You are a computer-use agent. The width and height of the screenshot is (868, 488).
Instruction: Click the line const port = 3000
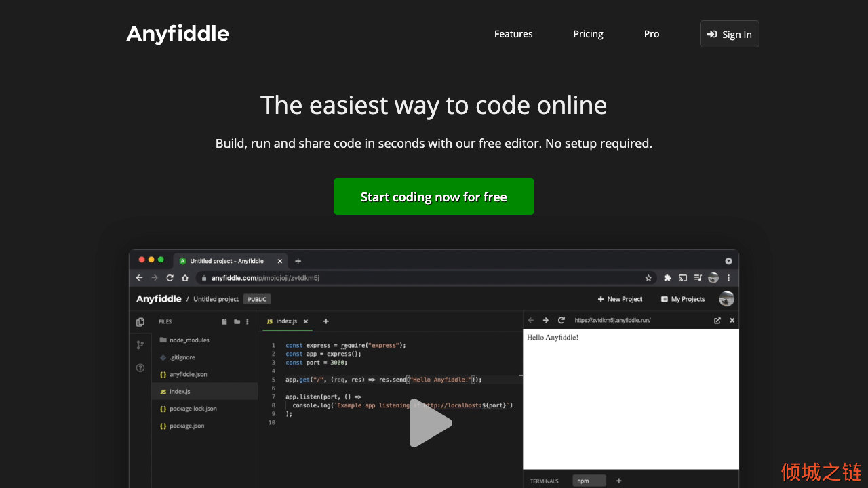[317, 363]
